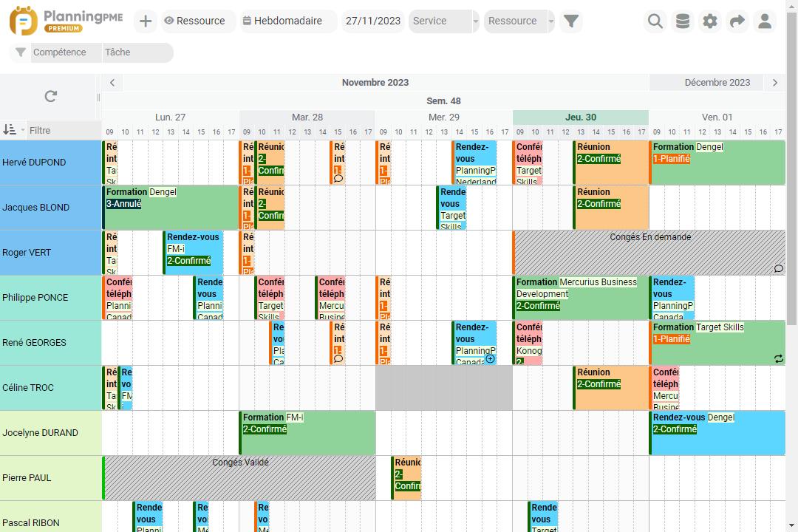Click the Tâche filter field
The image size is (798, 532).
(x=137, y=52)
